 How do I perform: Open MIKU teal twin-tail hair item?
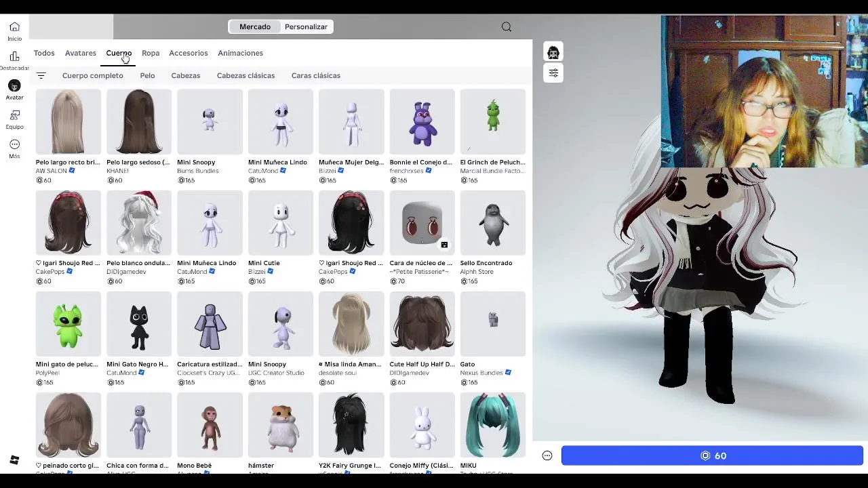[x=493, y=425]
